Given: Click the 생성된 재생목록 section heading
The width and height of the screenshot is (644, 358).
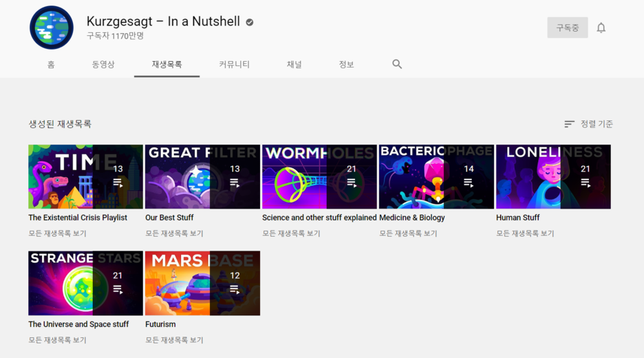Looking at the screenshot, I should [x=60, y=124].
